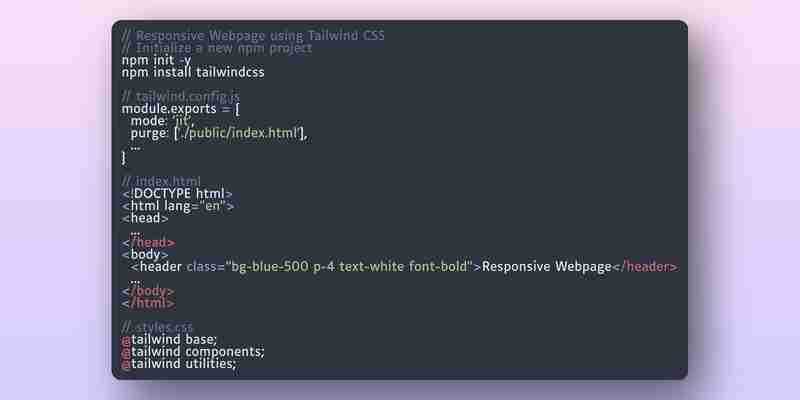Click the opening '<body>' tag
Viewport: 800px width, 400px height.
[145, 255]
